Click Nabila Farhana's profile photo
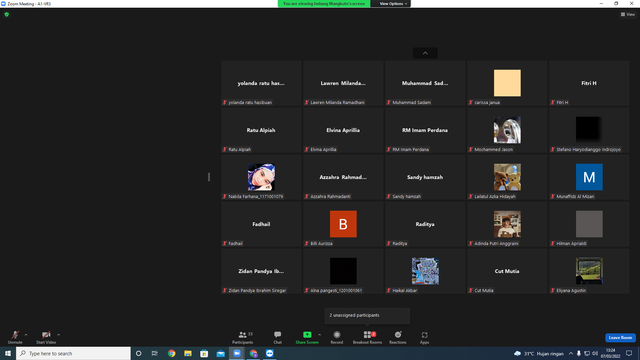The height and width of the screenshot is (360, 640). [261, 177]
